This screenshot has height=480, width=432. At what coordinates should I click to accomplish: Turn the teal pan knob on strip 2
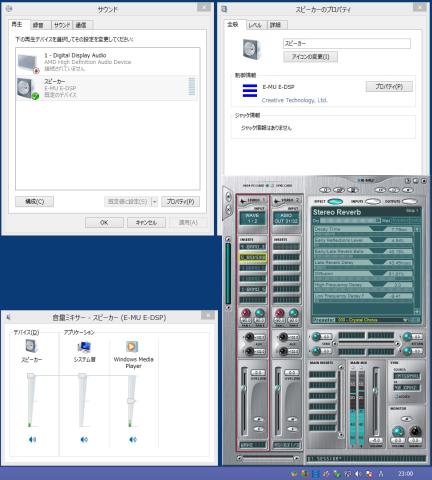tap(293, 313)
